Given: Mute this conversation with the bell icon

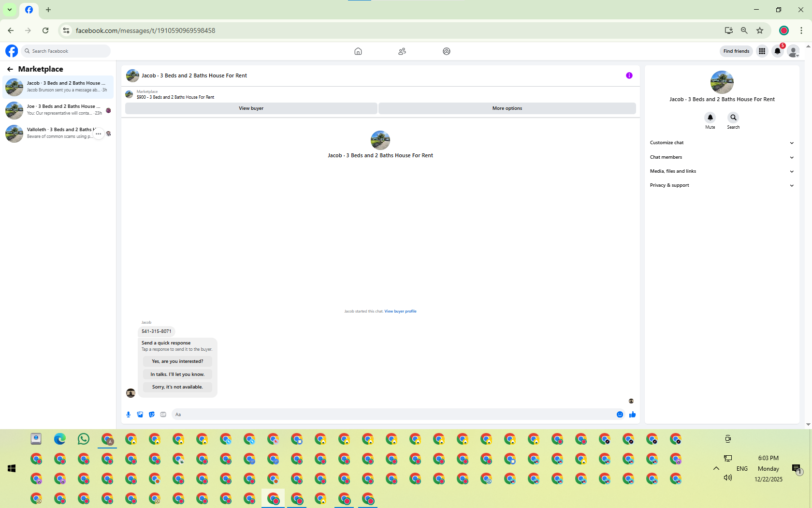Looking at the screenshot, I should [x=710, y=118].
